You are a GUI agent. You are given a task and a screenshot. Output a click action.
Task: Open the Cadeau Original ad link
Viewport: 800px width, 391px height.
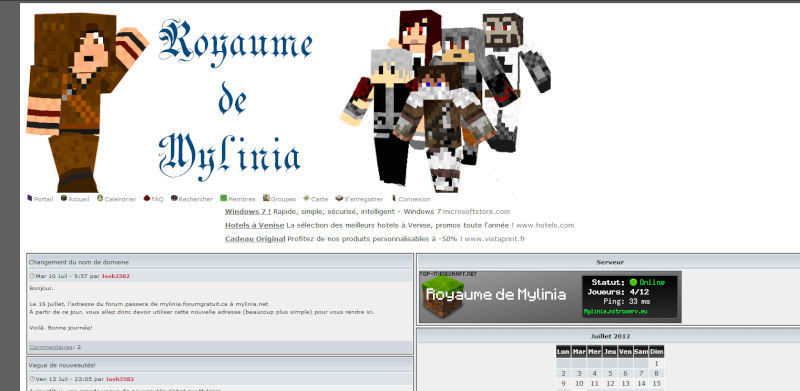255,238
